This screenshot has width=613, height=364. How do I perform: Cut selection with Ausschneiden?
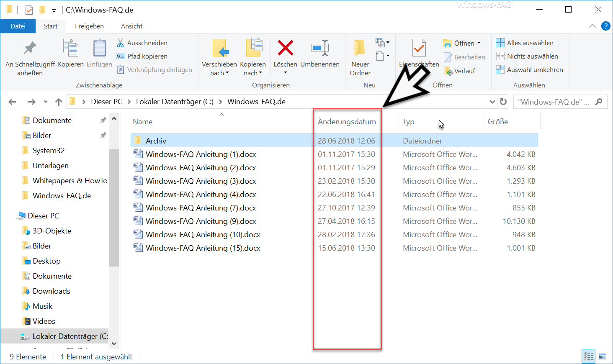[x=142, y=43]
